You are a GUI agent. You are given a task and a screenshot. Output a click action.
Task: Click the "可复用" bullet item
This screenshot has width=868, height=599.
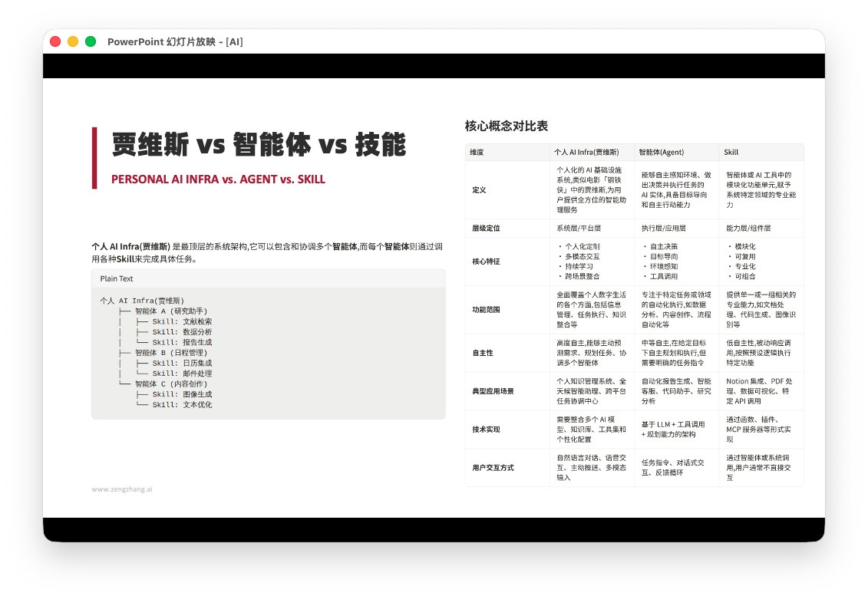745,256
